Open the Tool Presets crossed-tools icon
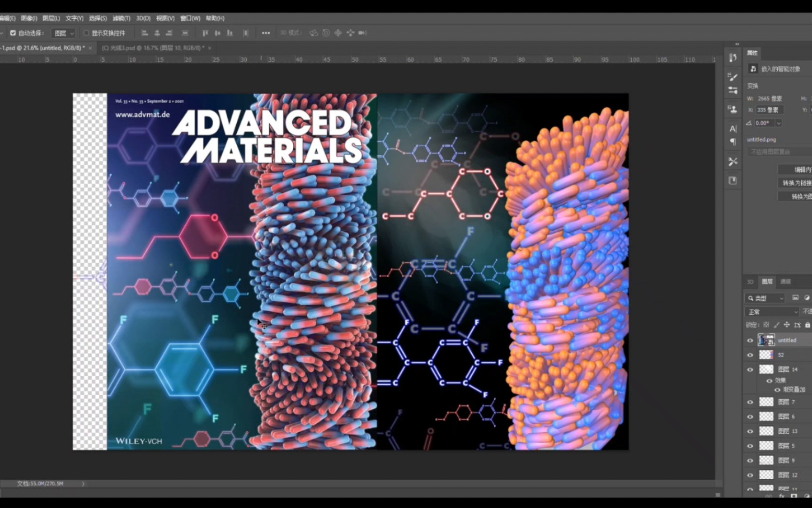 pos(733,162)
